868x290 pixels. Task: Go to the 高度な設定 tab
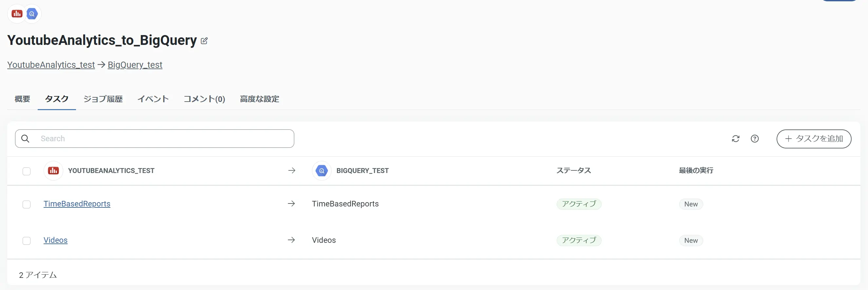click(260, 99)
